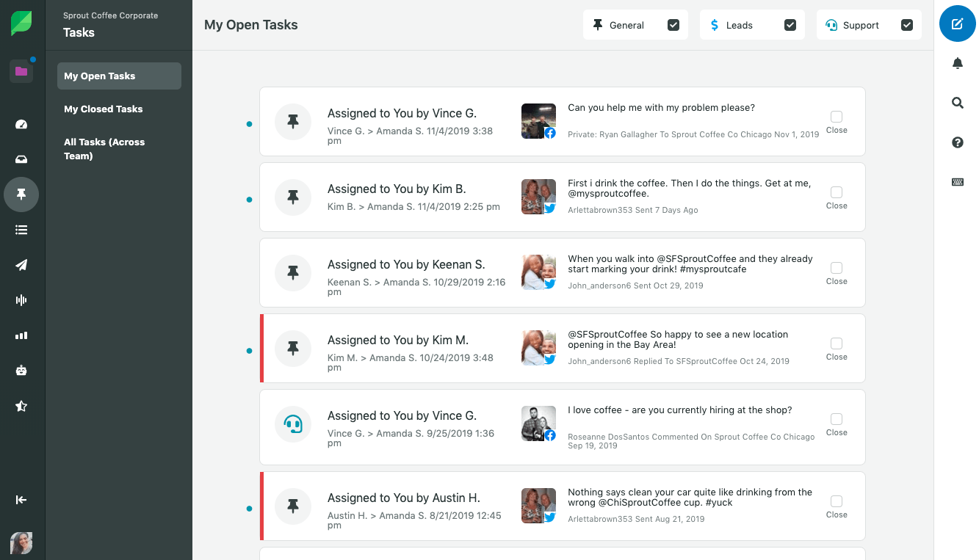Open message 'are you currently hiring at the shop?'
979x560 pixels.
[x=680, y=410]
